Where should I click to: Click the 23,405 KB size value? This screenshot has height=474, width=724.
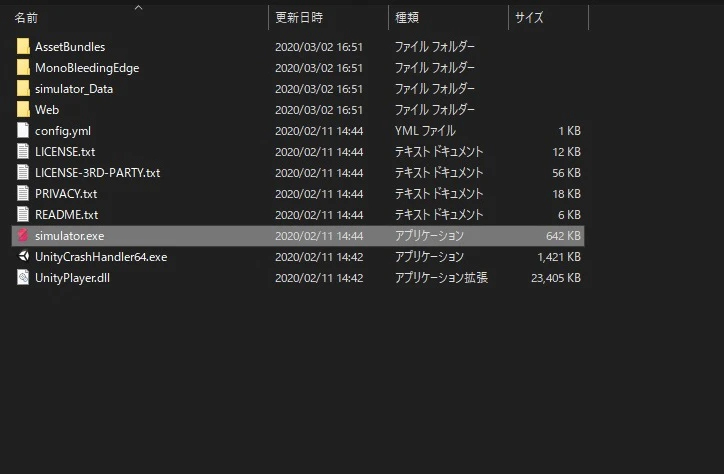click(x=556, y=278)
